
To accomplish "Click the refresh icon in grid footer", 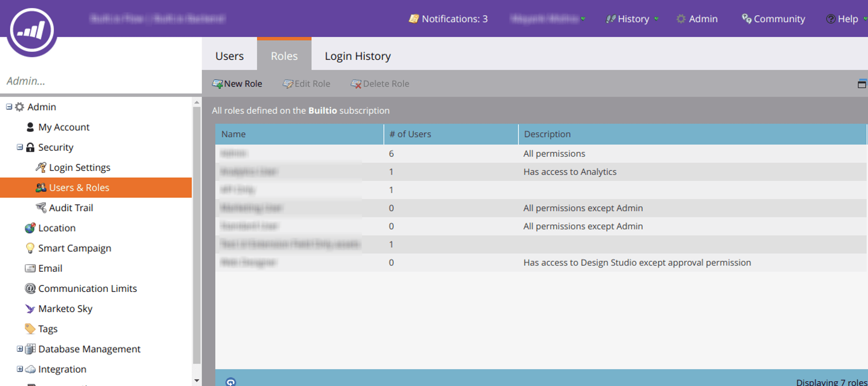I will 231,382.
